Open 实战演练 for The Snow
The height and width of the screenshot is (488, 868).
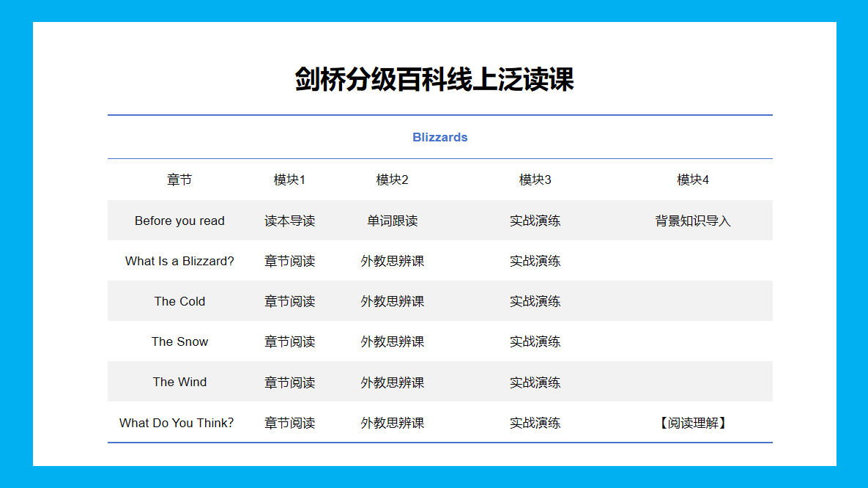point(535,341)
